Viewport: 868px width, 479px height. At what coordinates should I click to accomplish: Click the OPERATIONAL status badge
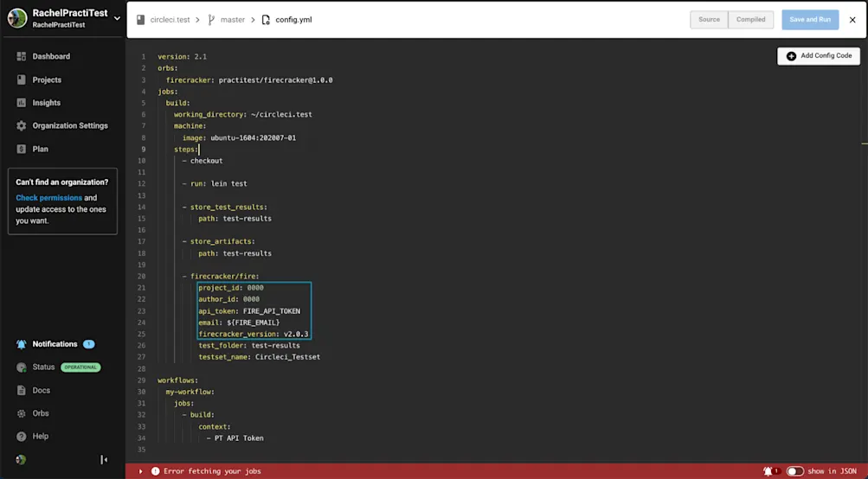(x=80, y=367)
